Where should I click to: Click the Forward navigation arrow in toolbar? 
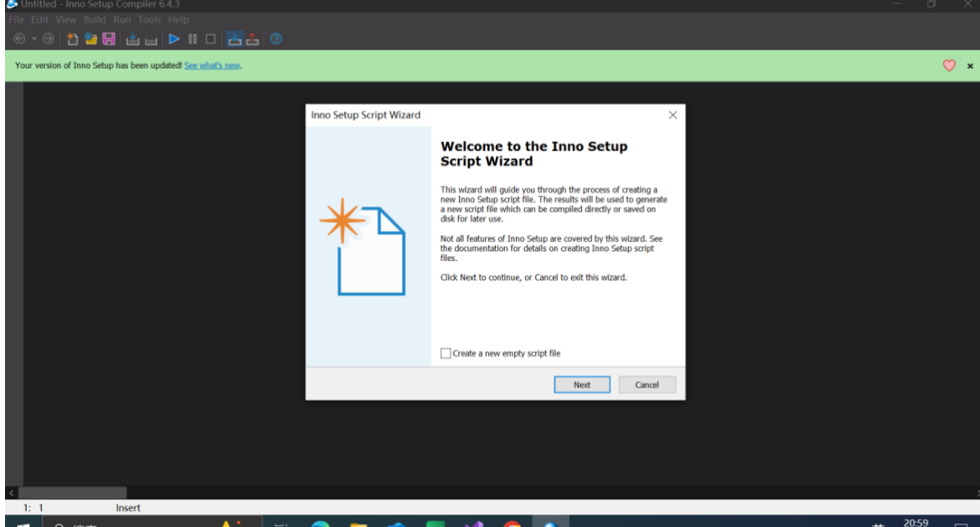coord(48,38)
